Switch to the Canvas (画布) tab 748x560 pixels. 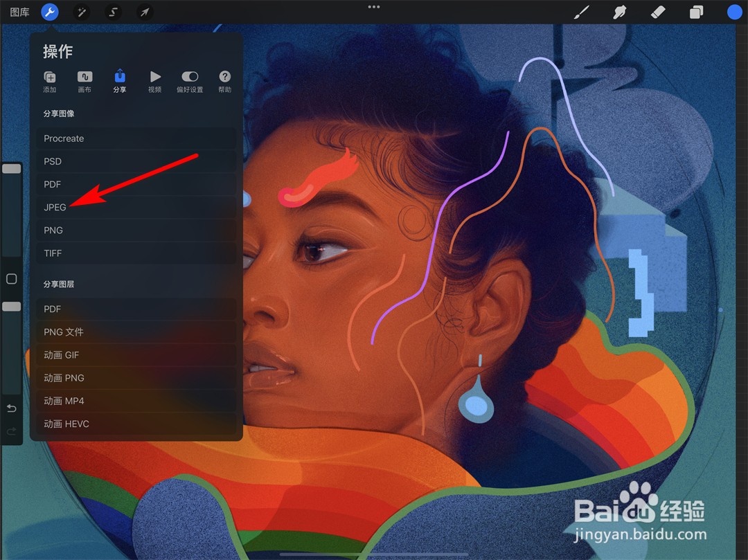coord(84,82)
